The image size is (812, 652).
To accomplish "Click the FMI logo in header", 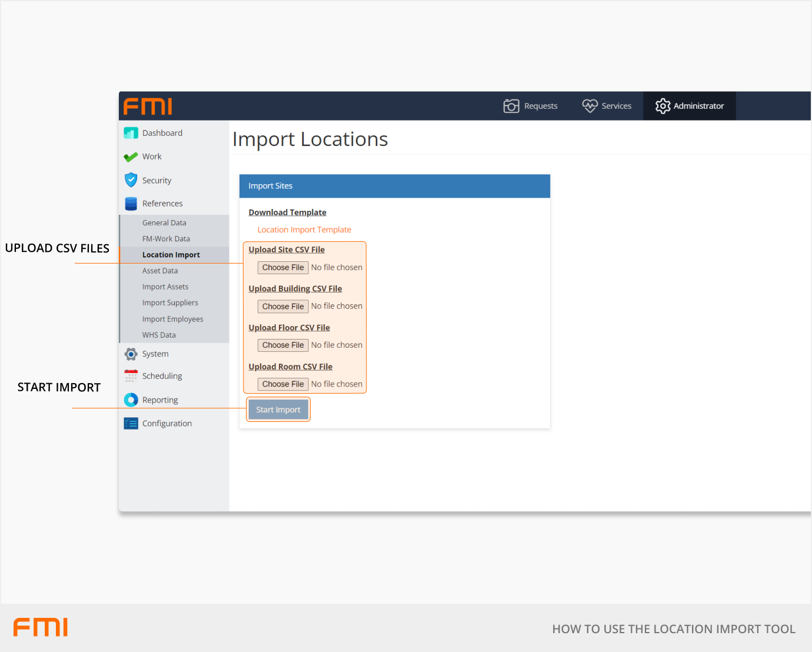I will coord(148,107).
